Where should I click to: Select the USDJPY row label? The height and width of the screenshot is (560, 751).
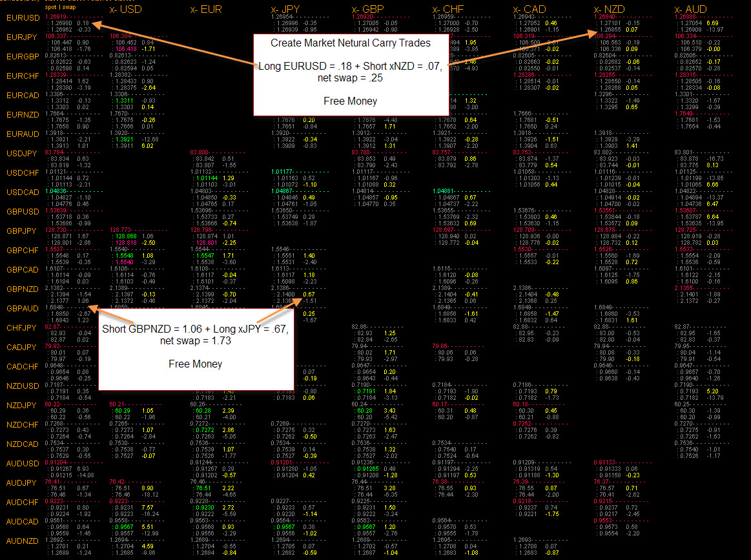pyautogui.click(x=22, y=153)
